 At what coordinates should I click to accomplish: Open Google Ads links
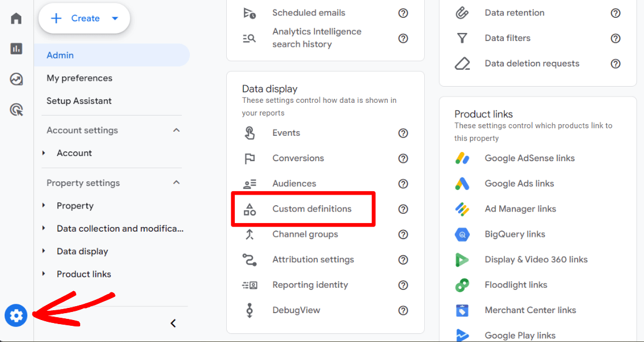[519, 184]
